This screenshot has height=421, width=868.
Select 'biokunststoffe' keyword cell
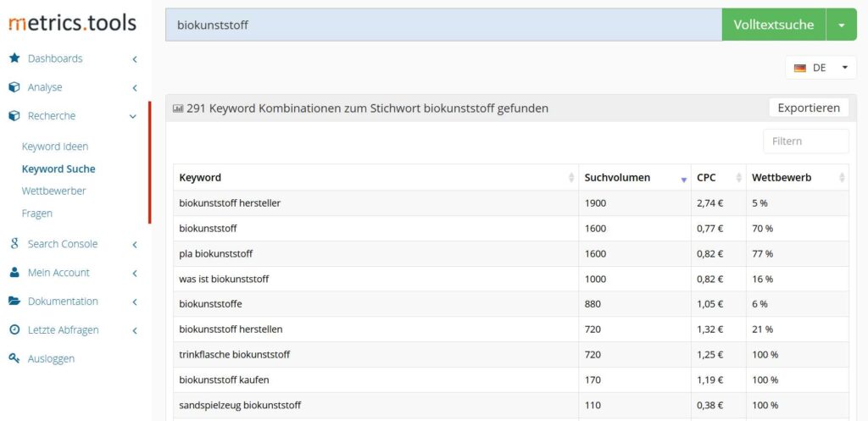click(376, 304)
